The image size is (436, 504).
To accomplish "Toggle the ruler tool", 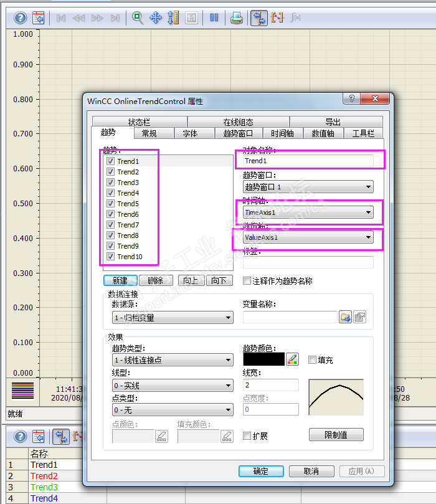I will tap(259, 17).
